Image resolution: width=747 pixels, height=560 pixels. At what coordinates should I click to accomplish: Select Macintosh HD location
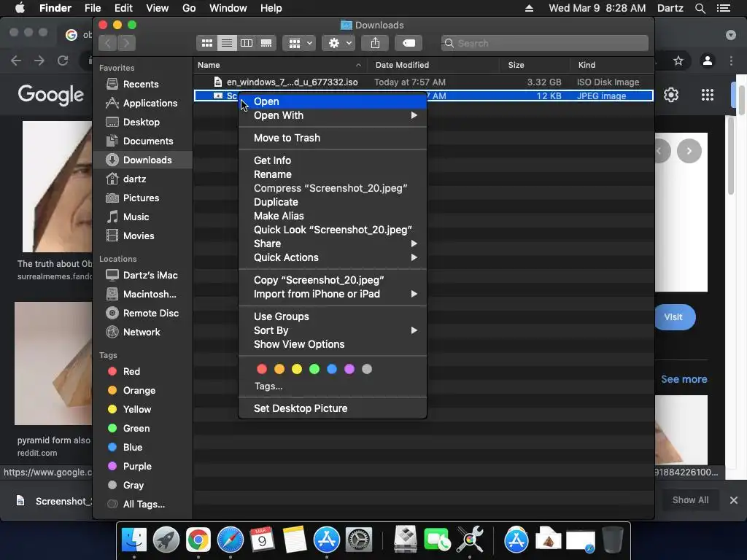tap(142, 295)
